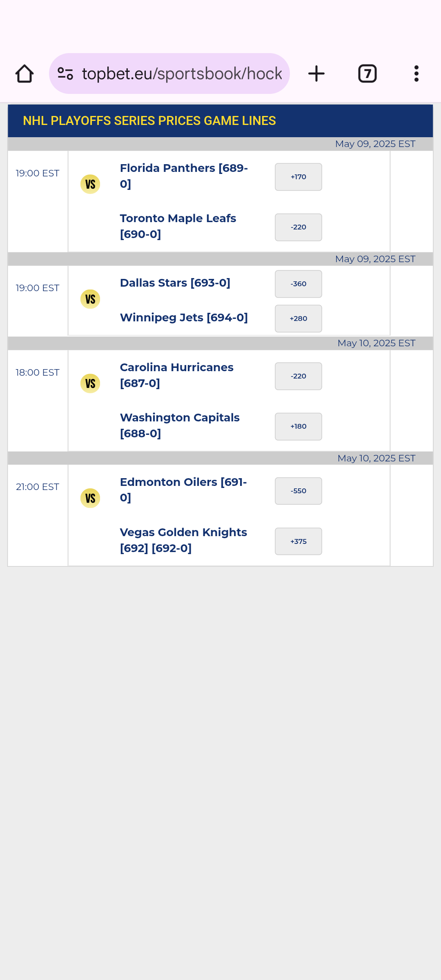Choose Washington Capitals +180 odds
Image resolution: width=441 pixels, height=980 pixels.
(298, 426)
